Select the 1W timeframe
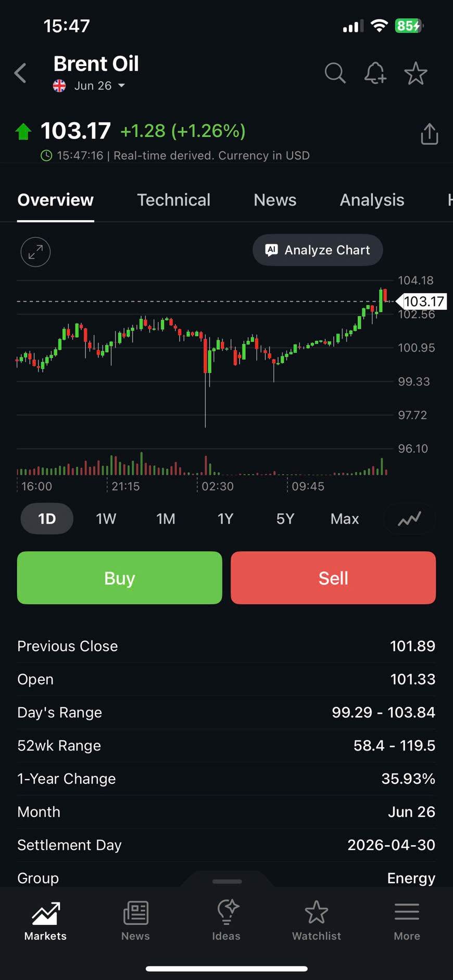The height and width of the screenshot is (980, 453). coord(106,519)
